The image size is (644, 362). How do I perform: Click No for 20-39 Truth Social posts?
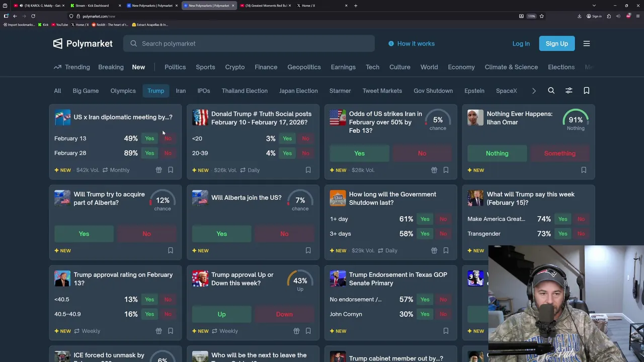click(x=305, y=153)
